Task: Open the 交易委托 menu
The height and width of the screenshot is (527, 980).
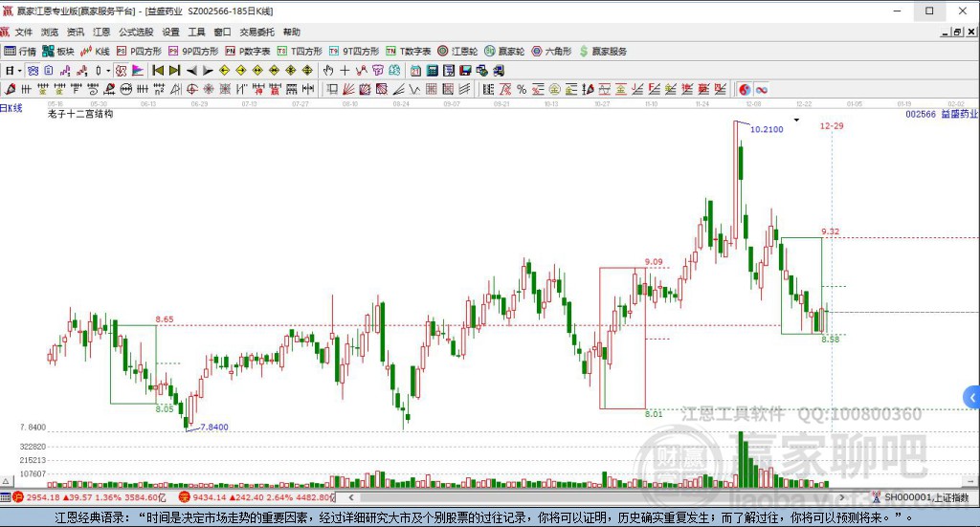Action: click(256, 32)
